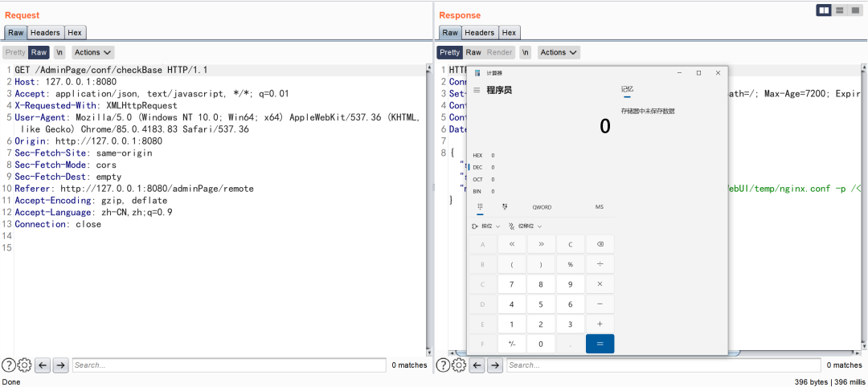Open help icon below the Response panel

click(444, 365)
